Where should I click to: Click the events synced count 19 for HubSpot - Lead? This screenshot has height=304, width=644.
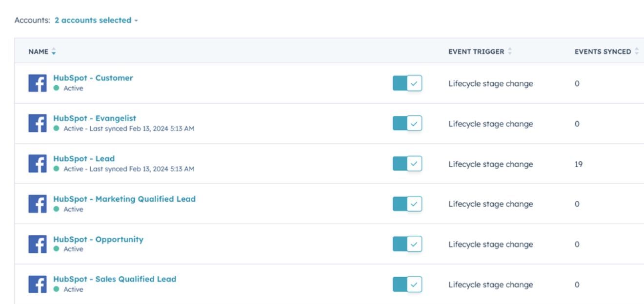[579, 164]
